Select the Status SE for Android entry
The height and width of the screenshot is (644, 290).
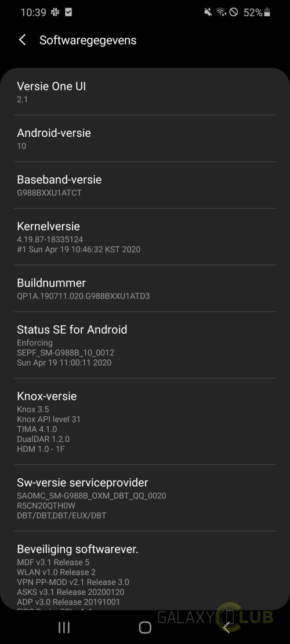(x=145, y=345)
